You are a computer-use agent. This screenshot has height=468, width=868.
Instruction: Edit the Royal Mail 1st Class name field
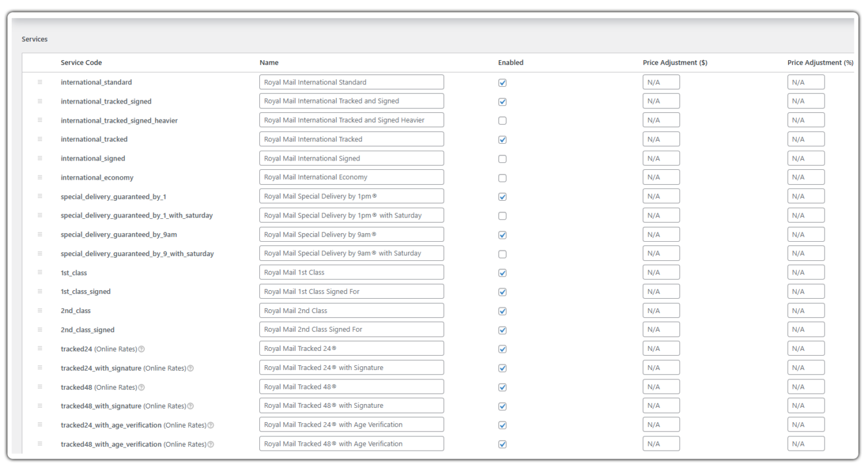[x=352, y=272]
